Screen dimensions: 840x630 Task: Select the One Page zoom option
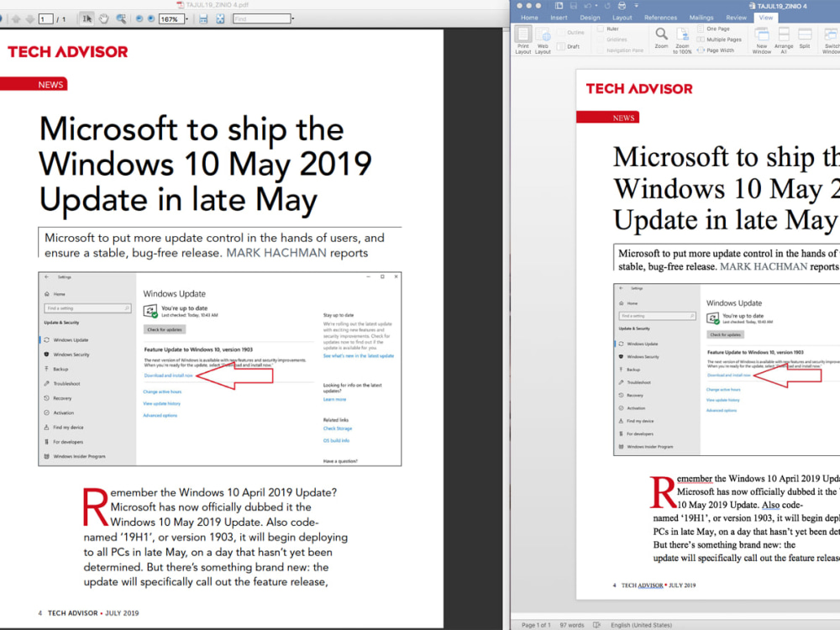tap(713, 29)
